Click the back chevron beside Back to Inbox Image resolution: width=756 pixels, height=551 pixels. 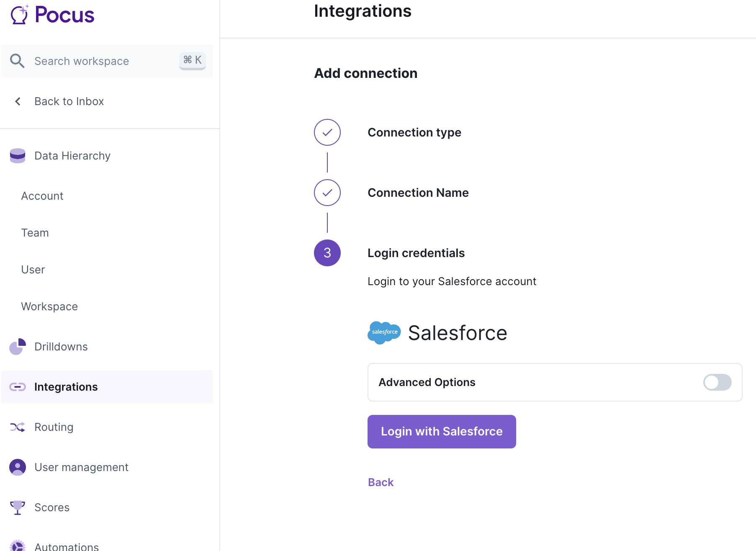point(18,101)
